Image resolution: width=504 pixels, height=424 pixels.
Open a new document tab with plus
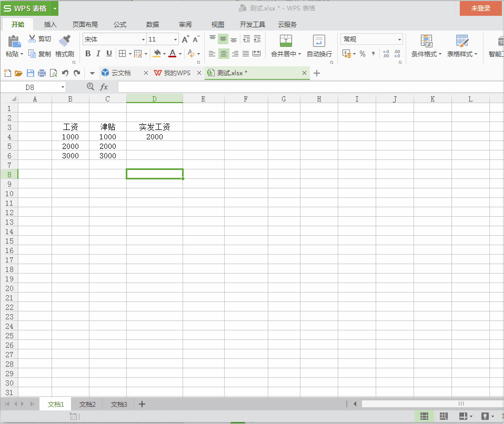(317, 73)
